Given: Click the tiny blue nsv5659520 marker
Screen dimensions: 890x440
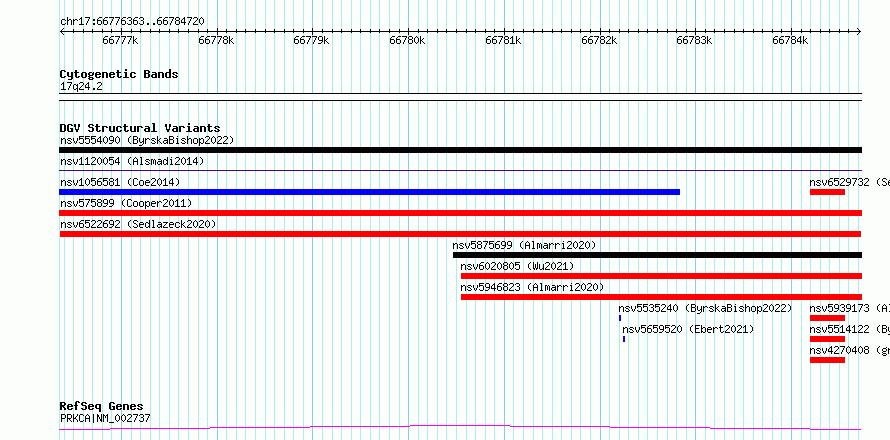Looking at the screenshot, I should point(624,339).
